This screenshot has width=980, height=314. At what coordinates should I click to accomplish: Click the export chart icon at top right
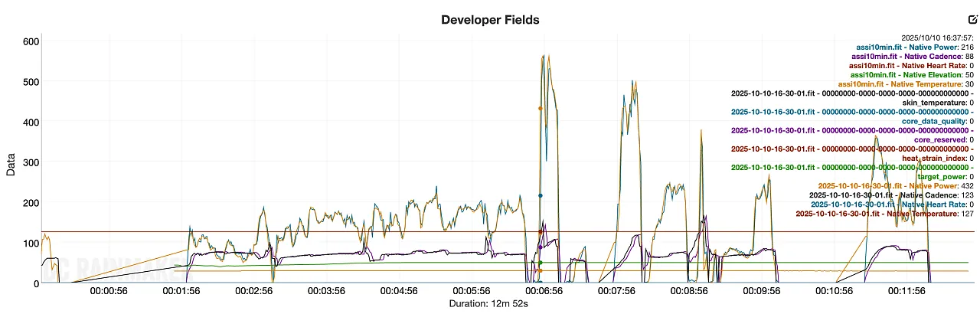tap(973, 20)
